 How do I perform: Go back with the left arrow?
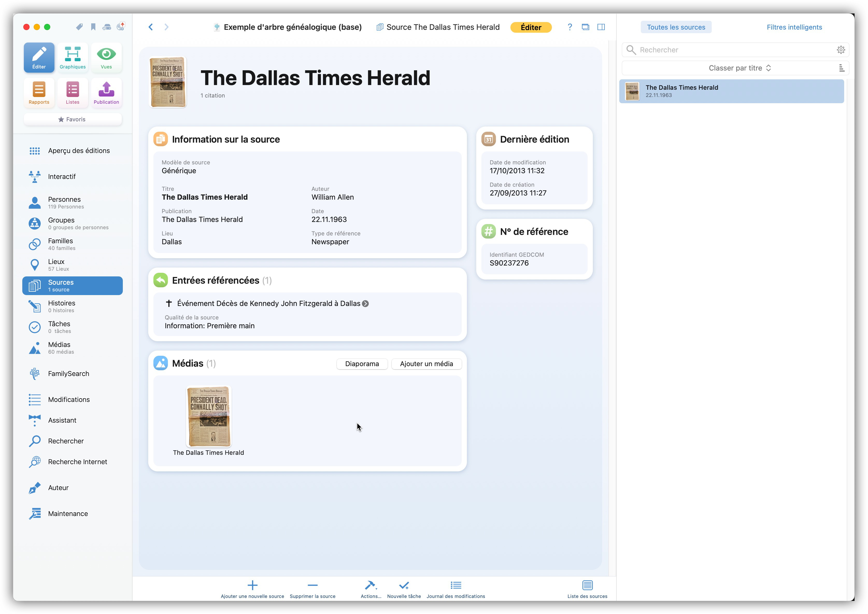(151, 27)
